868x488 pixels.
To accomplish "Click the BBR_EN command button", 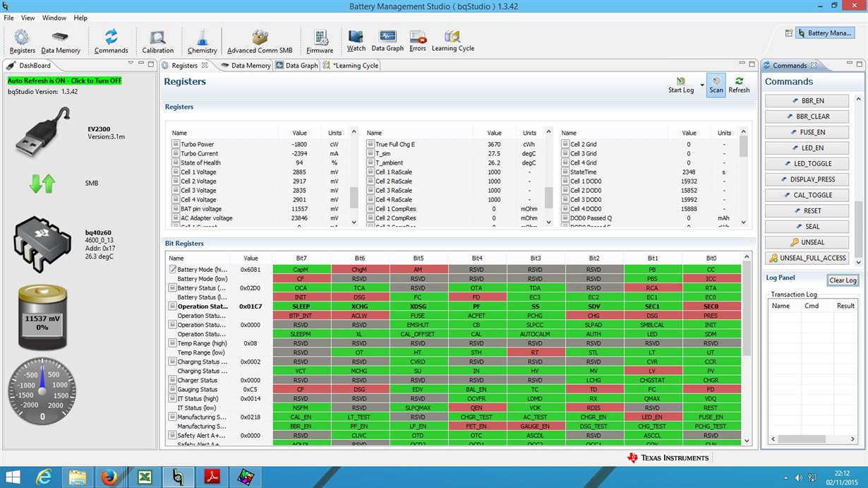I will tap(808, 101).
